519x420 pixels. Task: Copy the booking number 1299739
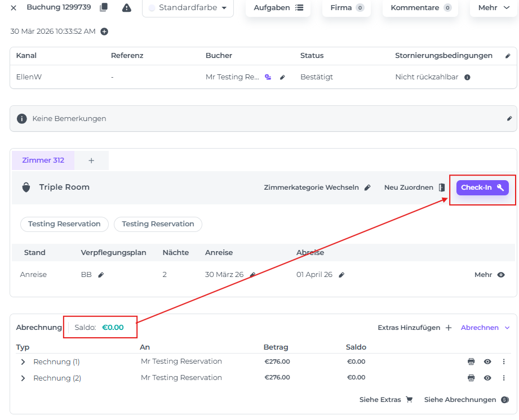coord(103,8)
